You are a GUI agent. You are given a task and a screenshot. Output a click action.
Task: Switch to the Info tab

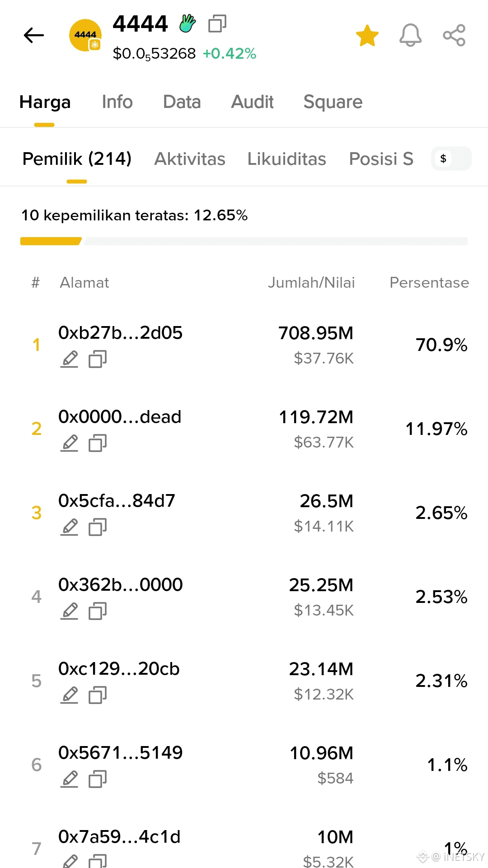(117, 102)
